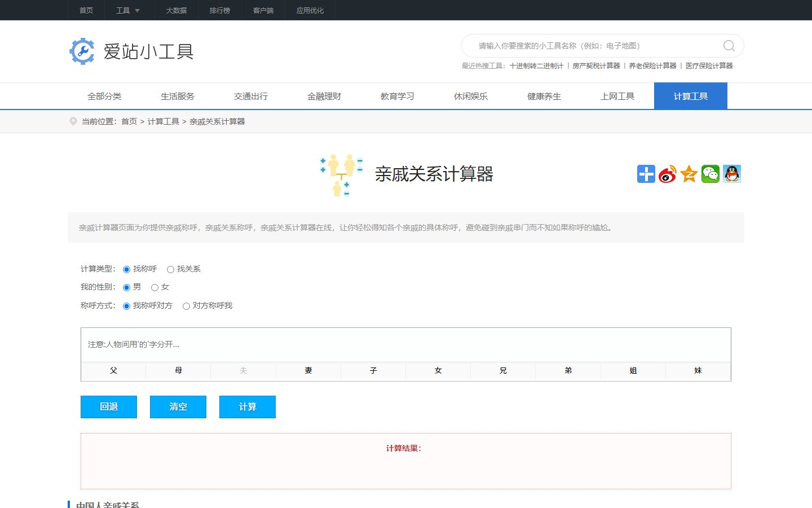Share via WeChat icon

[710, 174]
